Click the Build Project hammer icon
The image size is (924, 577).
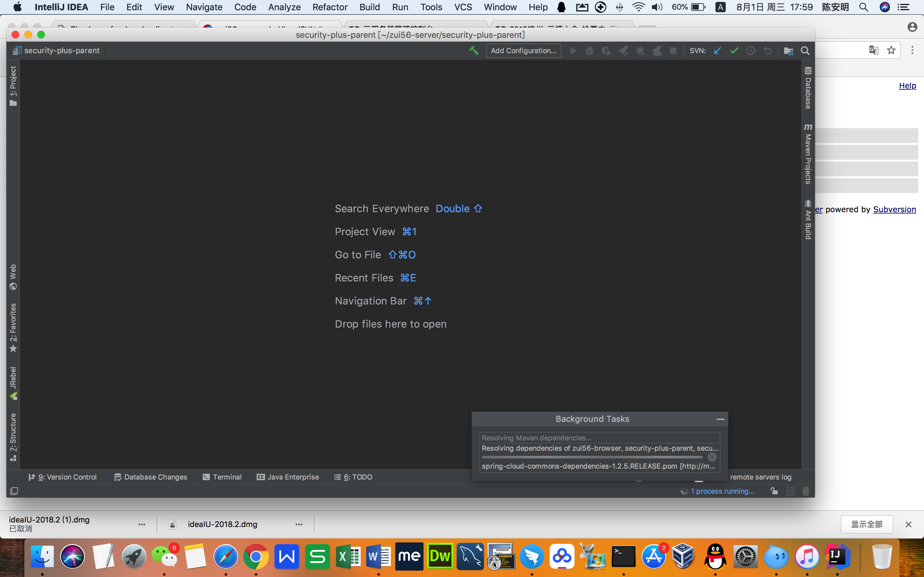[x=474, y=51]
